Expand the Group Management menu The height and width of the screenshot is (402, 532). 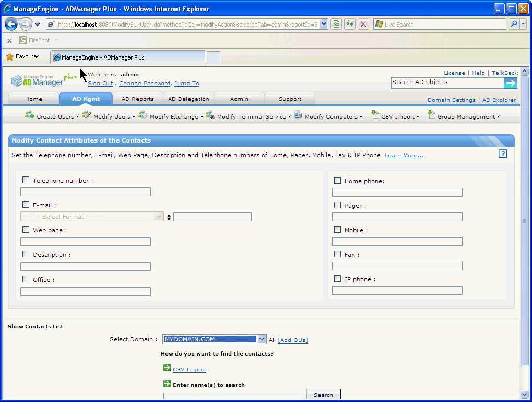[x=499, y=117]
